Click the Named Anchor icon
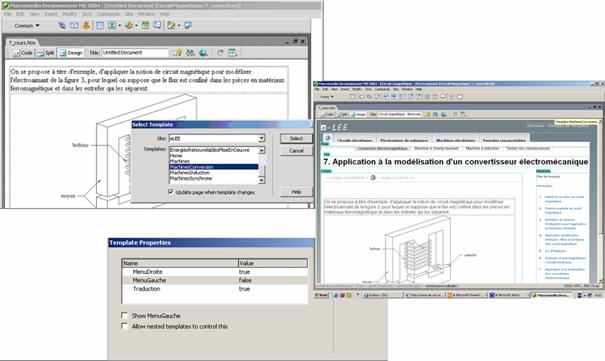This screenshot has width=605, height=361. pyautogui.click(x=86, y=25)
